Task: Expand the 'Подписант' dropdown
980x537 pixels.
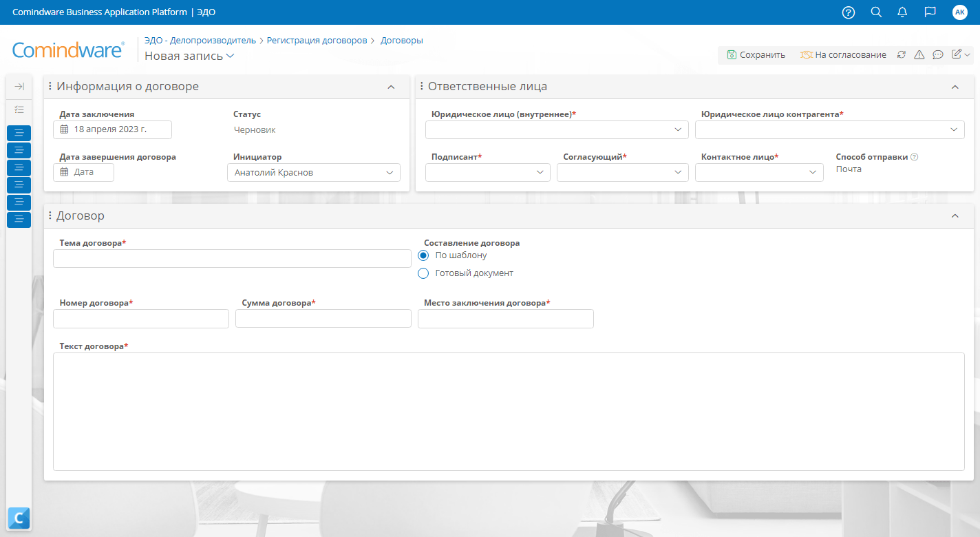Action: coord(487,173)
